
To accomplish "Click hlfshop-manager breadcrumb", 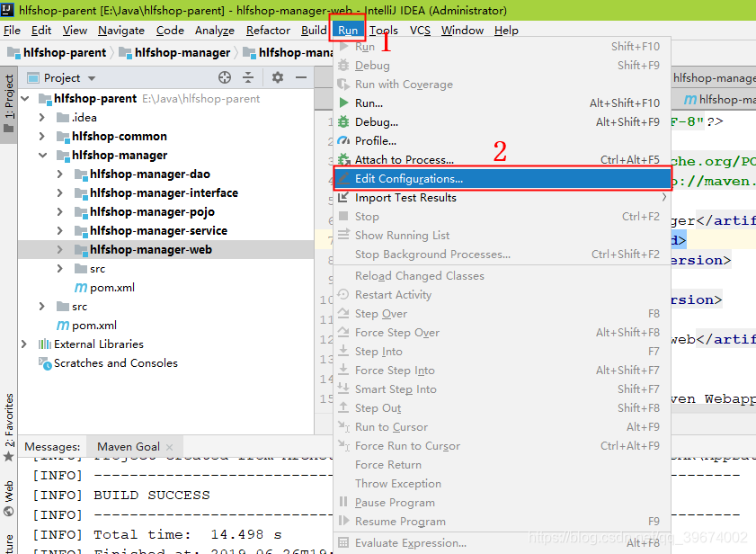I will coord(175,52).
